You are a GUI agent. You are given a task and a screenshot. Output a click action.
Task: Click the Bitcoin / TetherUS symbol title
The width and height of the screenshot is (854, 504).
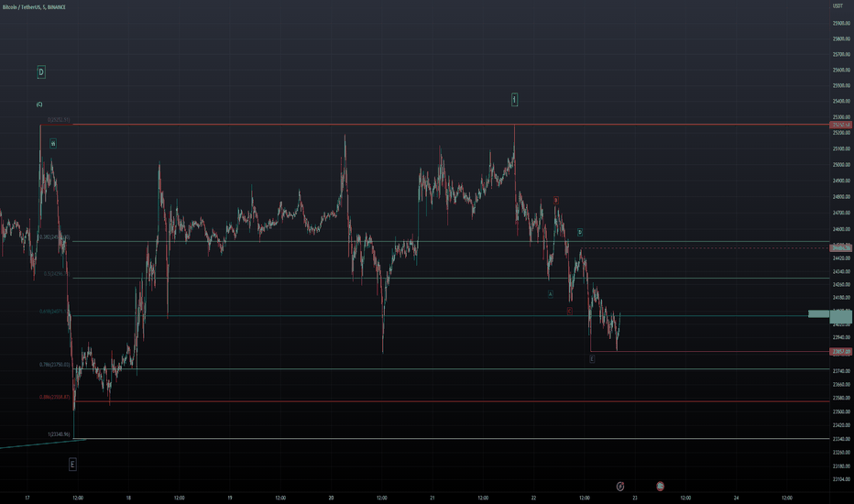click(x=34, y=7)
